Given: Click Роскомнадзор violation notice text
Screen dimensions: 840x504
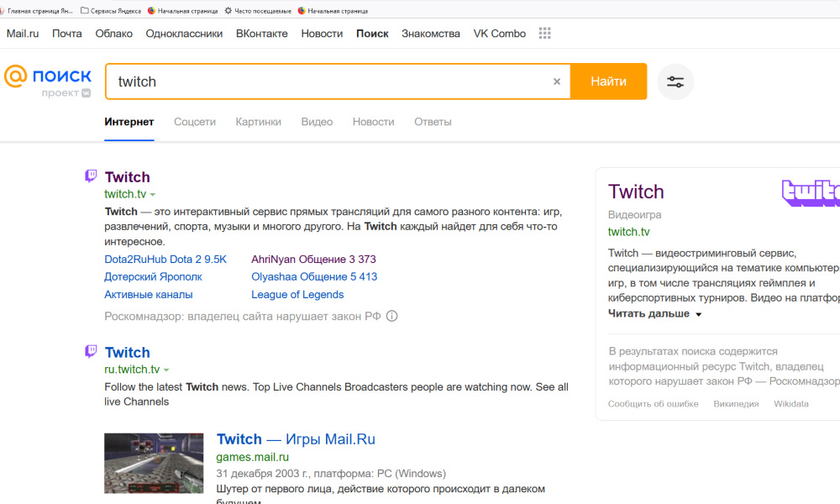Looking at the screenshot, I should [243, 316].
